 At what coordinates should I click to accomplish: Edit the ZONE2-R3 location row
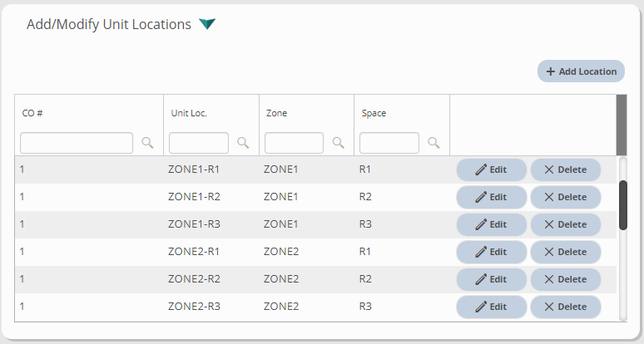point(491,307)
